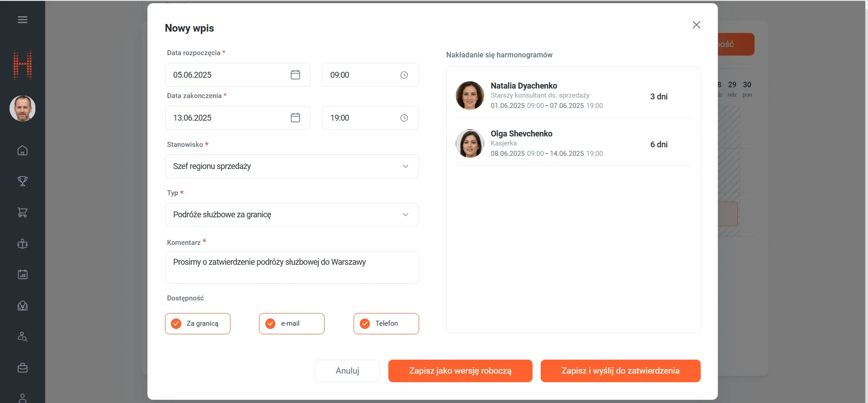
Task: Open the trophy achievements icon
Action: [x=23, y=181]
